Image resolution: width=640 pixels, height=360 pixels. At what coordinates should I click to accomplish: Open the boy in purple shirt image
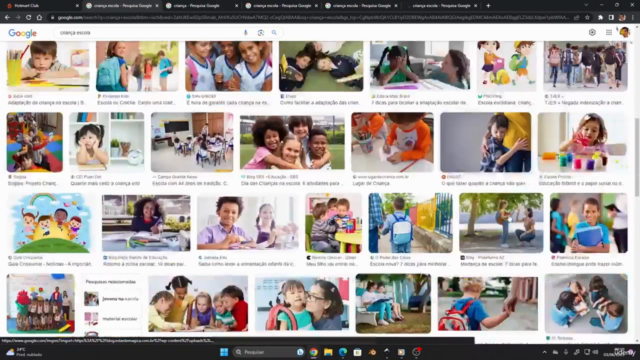pyautogui.click(x=248, y=223)
